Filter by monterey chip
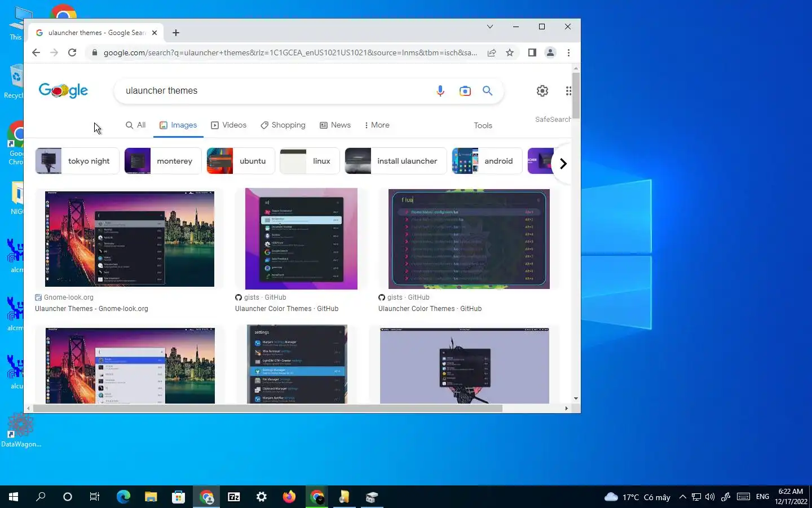The width and height of the screenshot is (812, 508). point(162,161)
